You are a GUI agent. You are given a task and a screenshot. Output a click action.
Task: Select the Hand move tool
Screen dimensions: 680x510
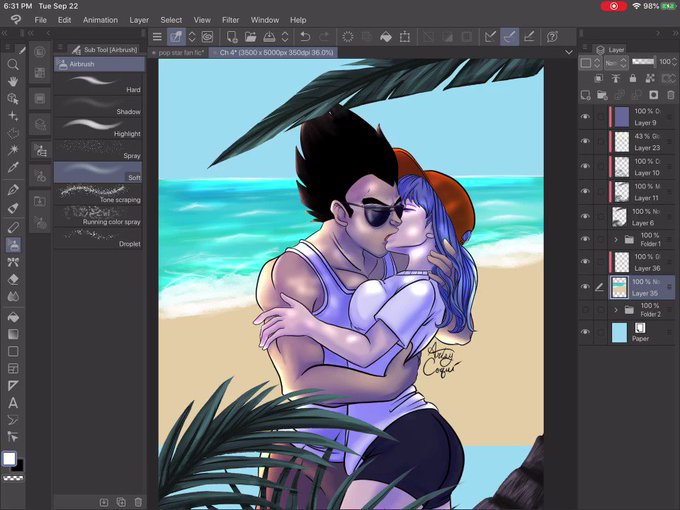click(x=13, y=82)
